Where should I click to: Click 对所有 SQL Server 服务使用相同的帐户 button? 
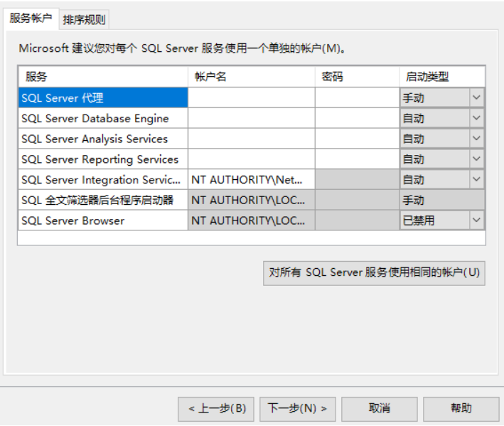[374, 273]
